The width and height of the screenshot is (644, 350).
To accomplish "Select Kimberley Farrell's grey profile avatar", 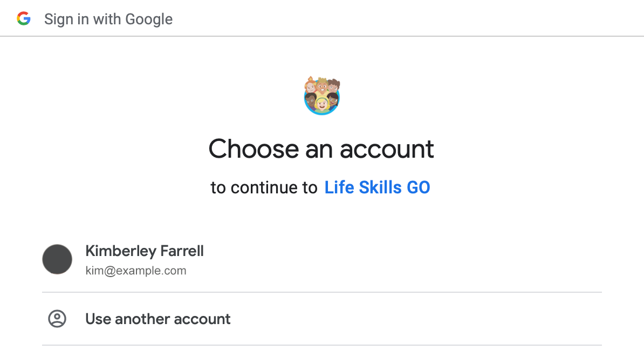I will pyautogui.click(x=57, y=259).
